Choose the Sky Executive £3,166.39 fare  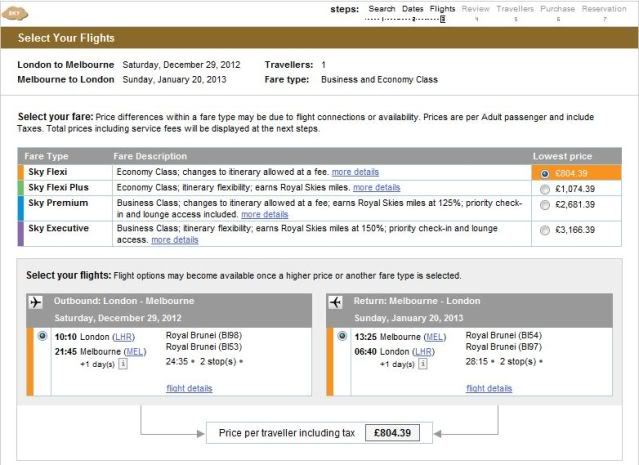pyautogui.click(x=544, y=229)
